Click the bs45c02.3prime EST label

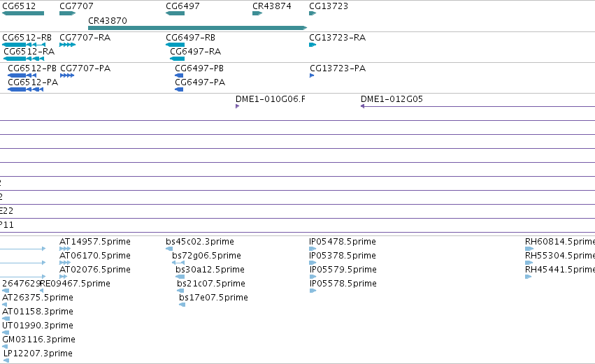click(200, 242)
